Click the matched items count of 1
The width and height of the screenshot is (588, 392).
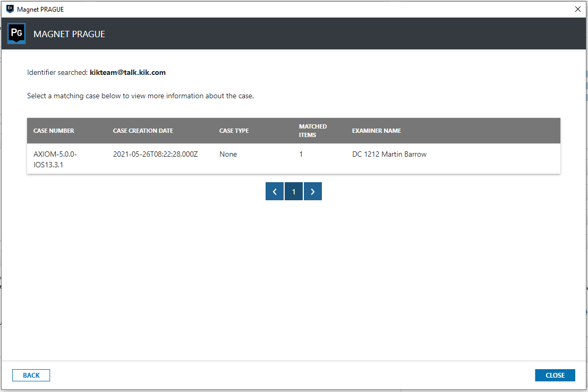(301, 155)
